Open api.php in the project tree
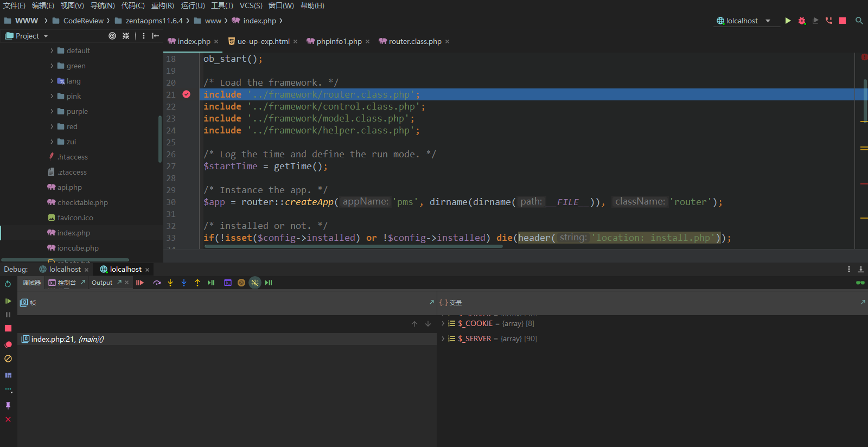Image resolution: width=868 pixels, height=447 pixels. coord(69,187)
